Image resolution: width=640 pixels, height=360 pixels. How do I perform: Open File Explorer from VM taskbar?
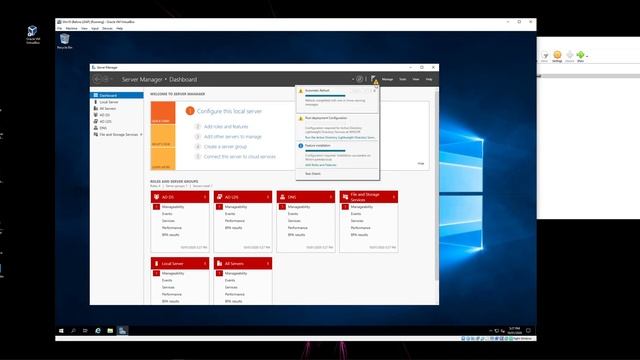(x=110, y=331)
